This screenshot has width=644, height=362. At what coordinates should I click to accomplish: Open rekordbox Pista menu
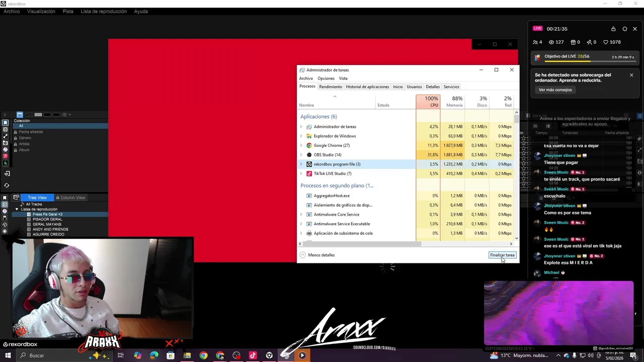[x=68, y=12]
